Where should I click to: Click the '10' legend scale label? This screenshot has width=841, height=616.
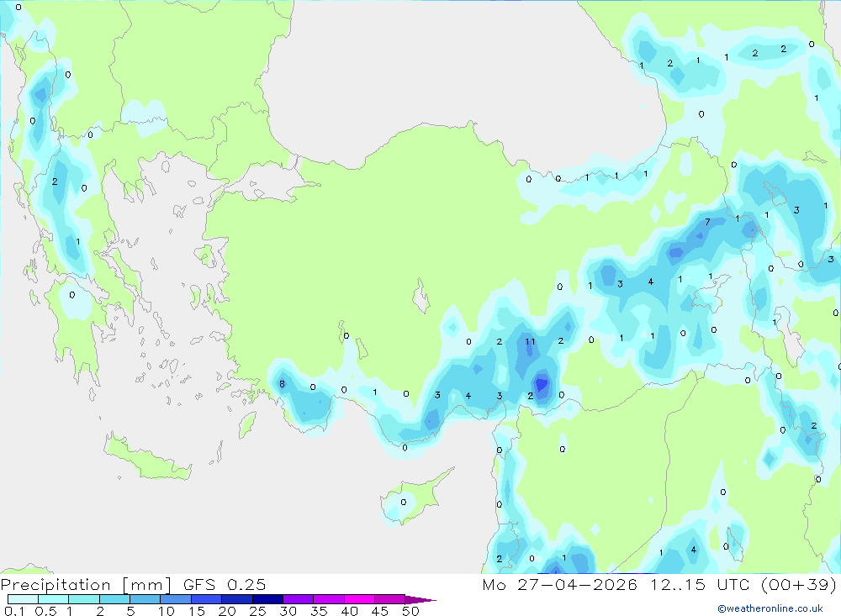point(166,611)
